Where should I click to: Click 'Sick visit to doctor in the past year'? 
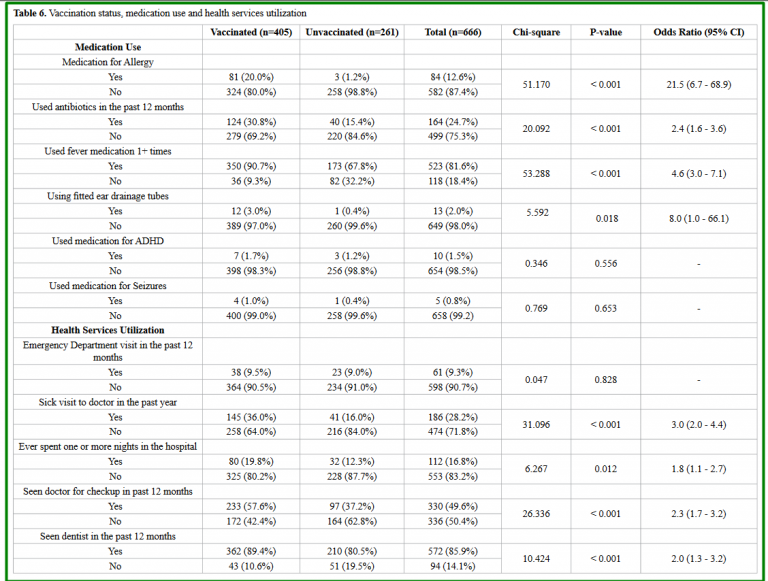pos(108,402)
